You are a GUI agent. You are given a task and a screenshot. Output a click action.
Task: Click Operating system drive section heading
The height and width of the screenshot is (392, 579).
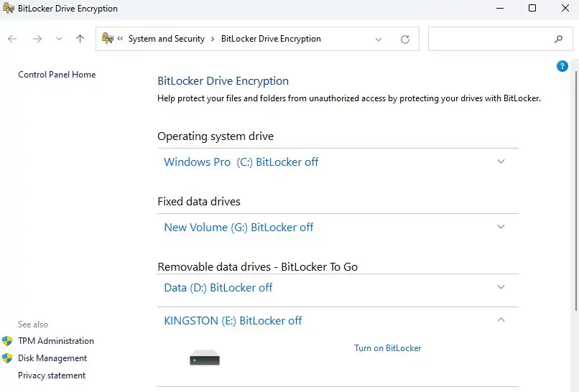coord(216,136)
